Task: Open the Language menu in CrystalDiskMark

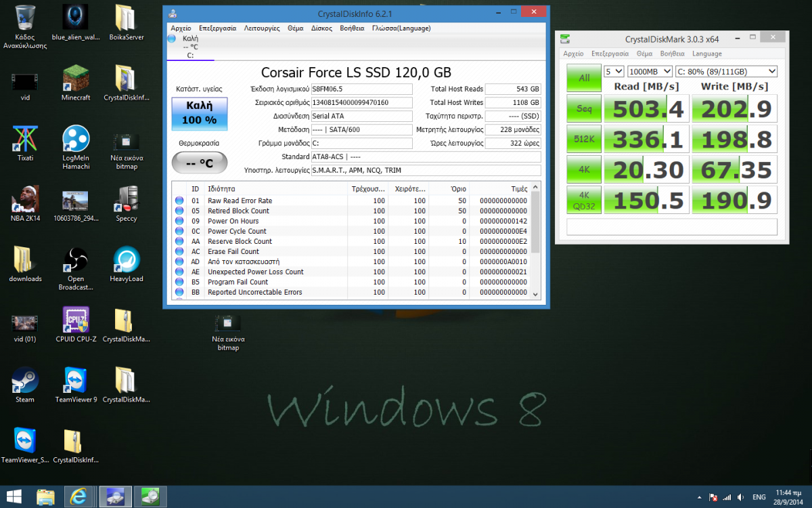Action: pyautogui.click(x=707, y=54)
